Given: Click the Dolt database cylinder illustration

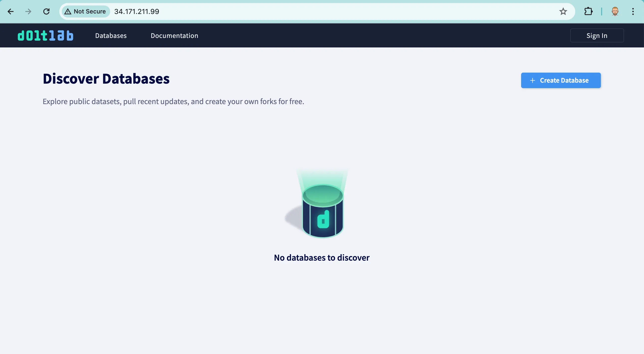Looking at the screenshot, I should pyautogui.click(x=322, y=211).
